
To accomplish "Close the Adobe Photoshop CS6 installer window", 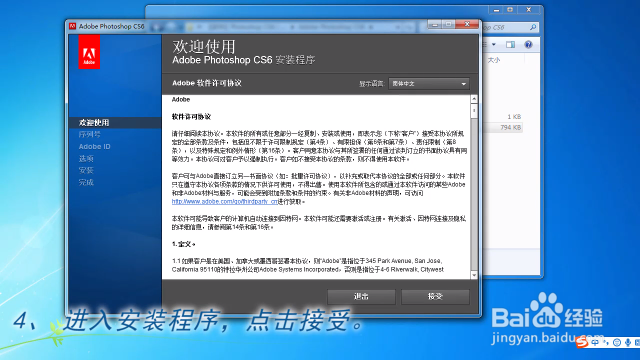I will pos(467,24).
